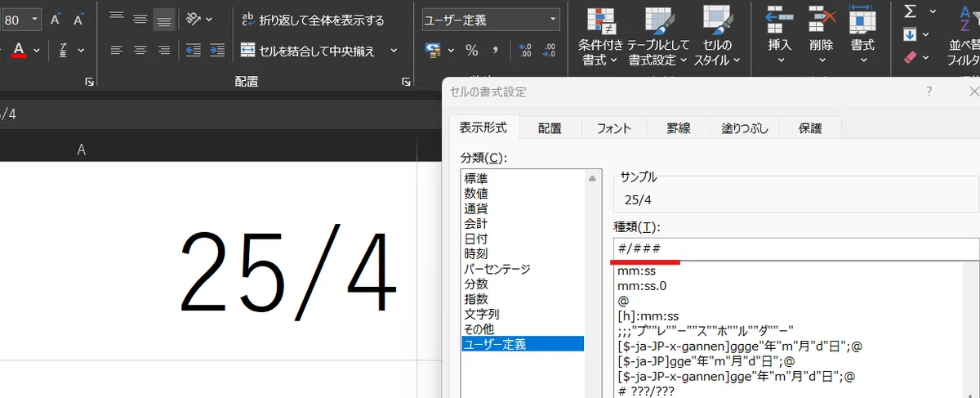Increase font size with the larger A icon
980x398 pixels.
click(56, 19)
